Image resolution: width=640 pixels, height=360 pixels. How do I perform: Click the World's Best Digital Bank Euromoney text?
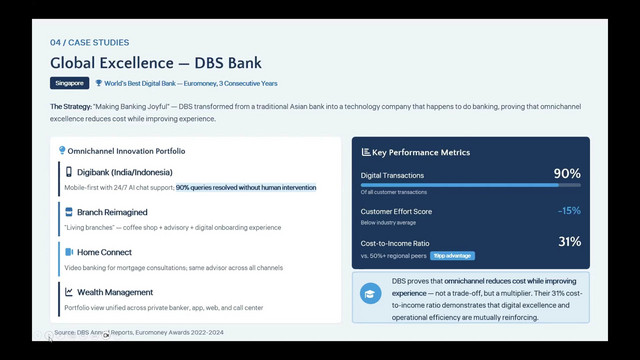[191, 83]
